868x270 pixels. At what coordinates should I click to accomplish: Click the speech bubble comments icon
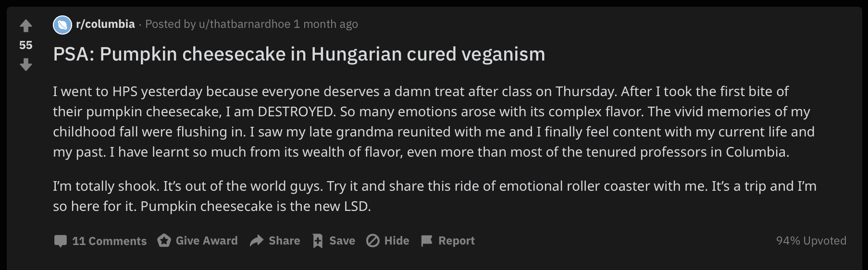pyautogui.click(x=61, y=241)
